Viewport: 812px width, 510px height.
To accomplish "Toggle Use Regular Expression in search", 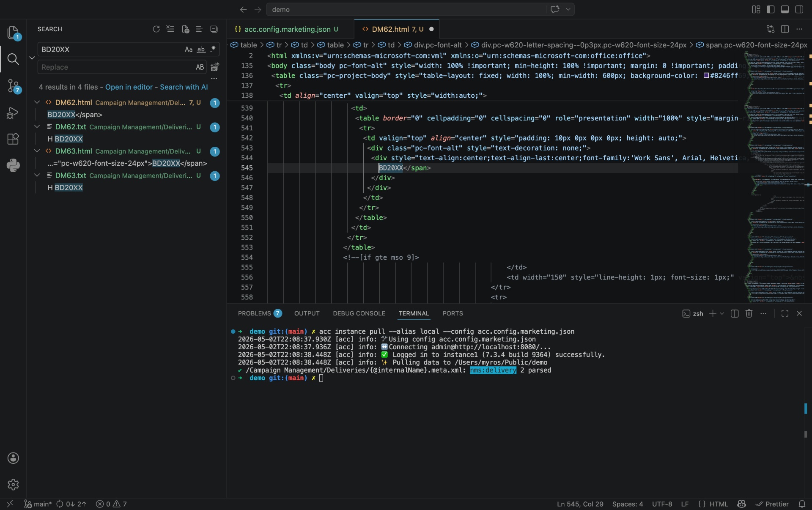I will pos(213,49).
